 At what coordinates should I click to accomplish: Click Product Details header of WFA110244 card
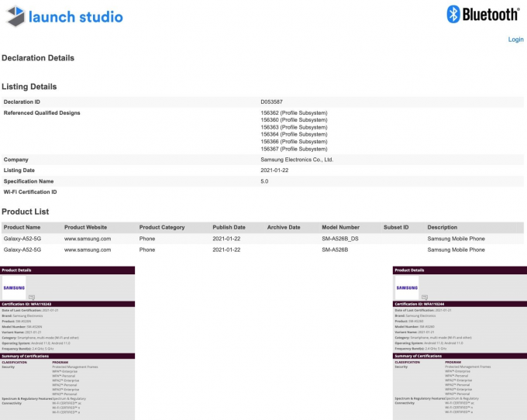[x=460, y=270]
